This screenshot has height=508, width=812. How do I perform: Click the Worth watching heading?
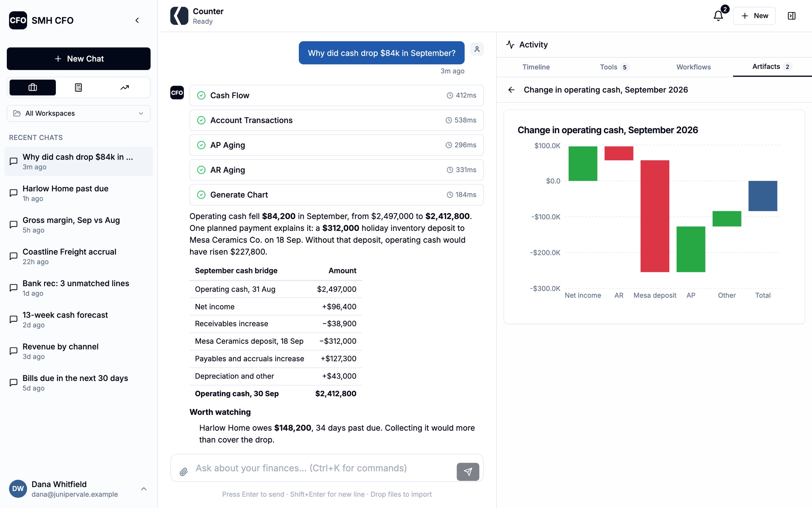[x=220, y=412]
